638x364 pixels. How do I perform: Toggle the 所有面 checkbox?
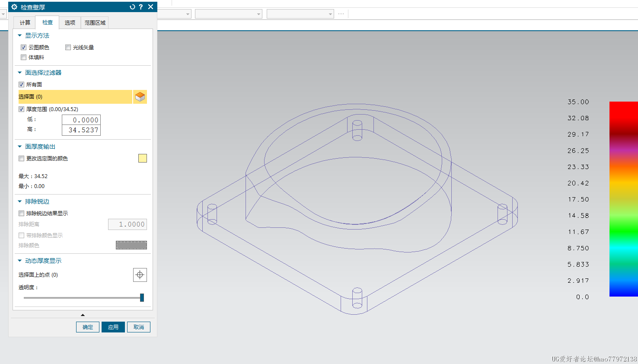pyautogui.click(x=22, y=85)
